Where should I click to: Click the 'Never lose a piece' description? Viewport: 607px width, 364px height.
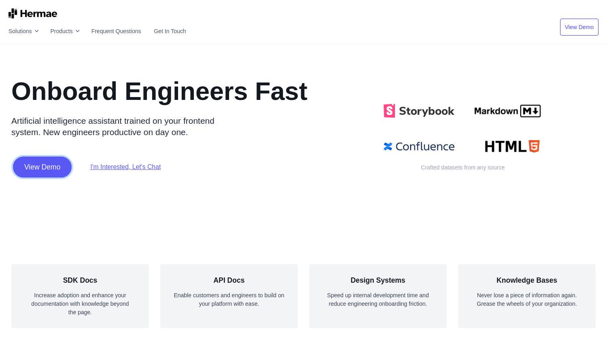527,300
